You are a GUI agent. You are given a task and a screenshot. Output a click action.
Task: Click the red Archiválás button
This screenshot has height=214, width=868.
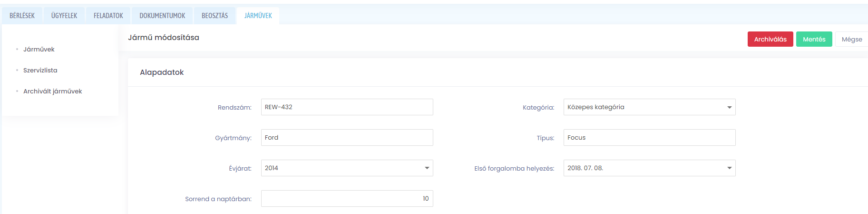point(770,39)
